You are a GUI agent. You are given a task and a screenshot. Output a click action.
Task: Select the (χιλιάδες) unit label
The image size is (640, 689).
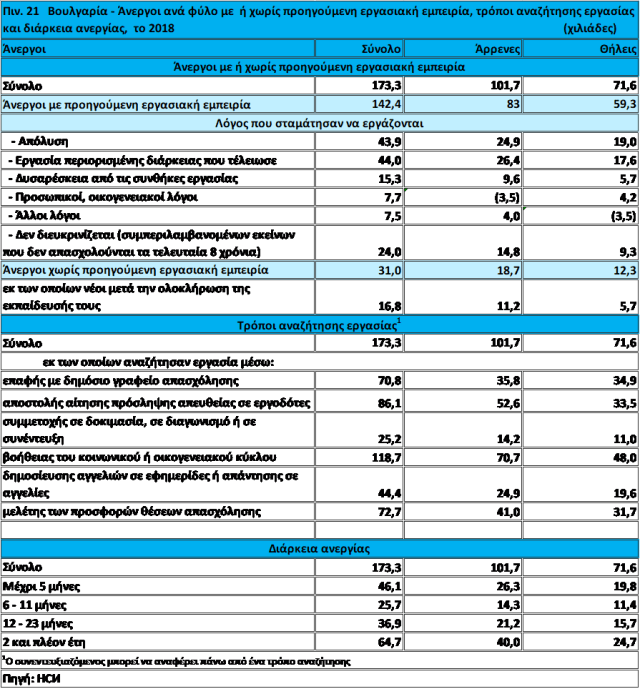coord(597,30)
